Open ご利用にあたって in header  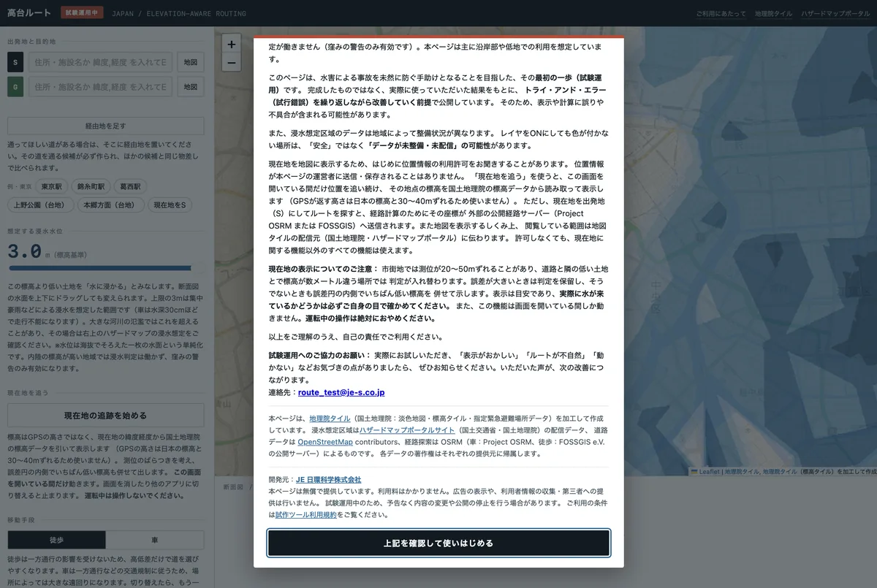(721, 14)
